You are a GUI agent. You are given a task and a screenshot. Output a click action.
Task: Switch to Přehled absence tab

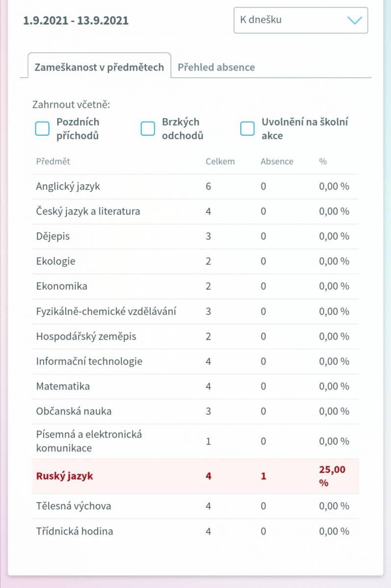click(216, 67)
